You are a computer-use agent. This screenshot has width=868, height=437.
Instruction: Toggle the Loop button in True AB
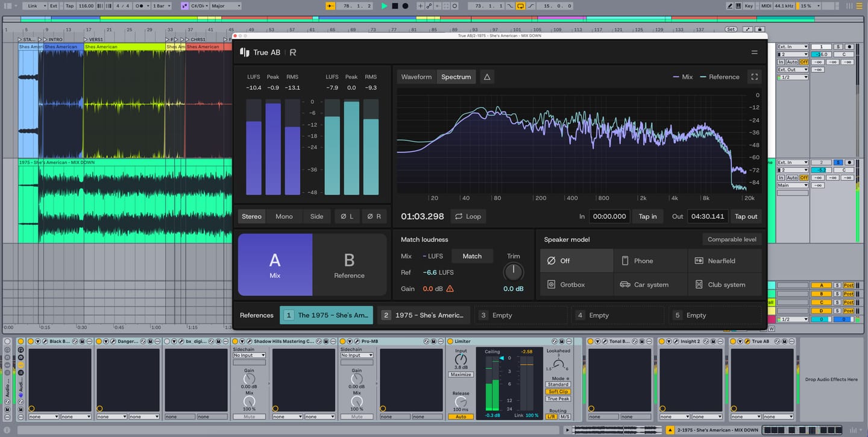(468, 216)
